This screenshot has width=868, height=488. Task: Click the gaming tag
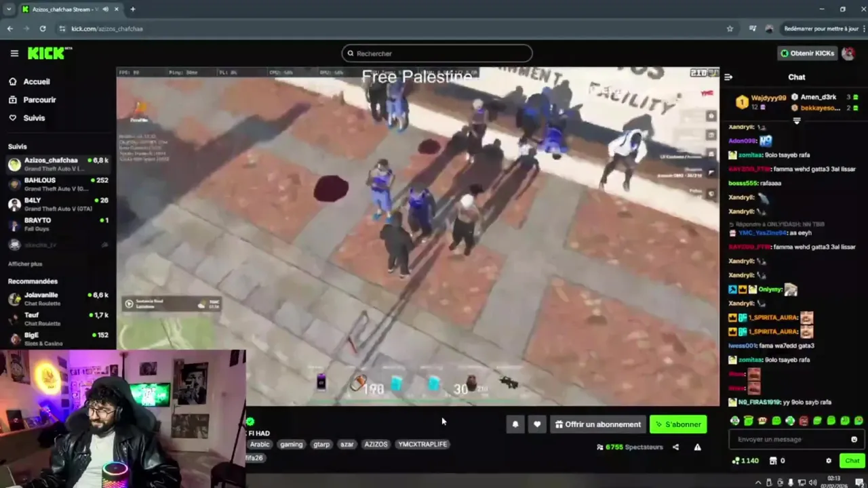coord(291,445)
